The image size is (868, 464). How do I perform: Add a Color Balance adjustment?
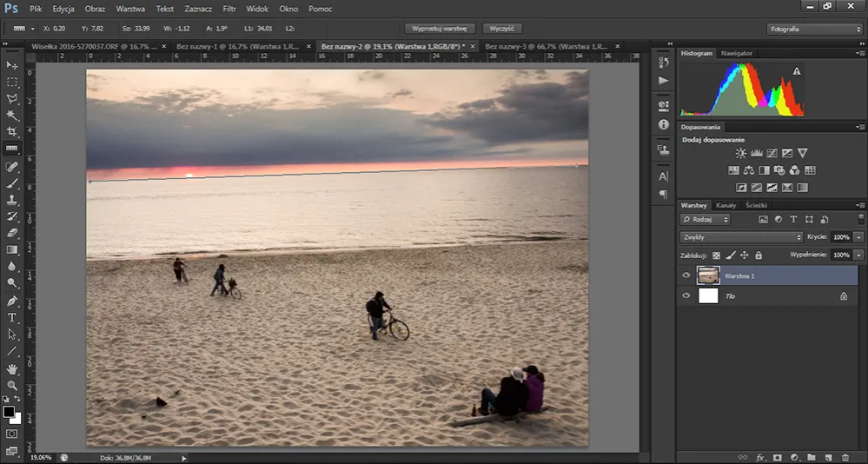[x=749, y=170]
